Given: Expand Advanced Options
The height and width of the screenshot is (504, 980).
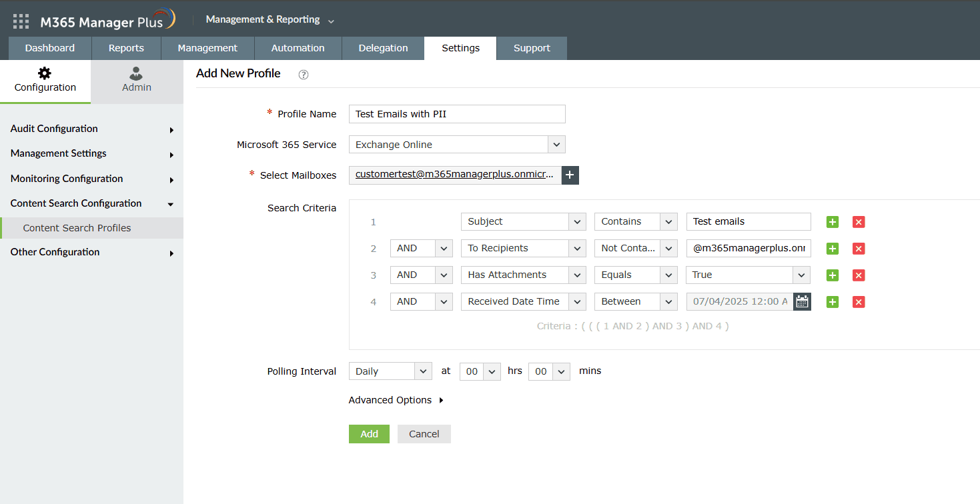Looking at the screenshot, I should [396, 400].
